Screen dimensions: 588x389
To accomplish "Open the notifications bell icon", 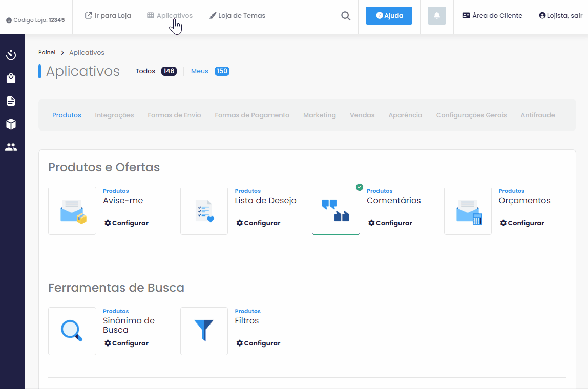I will click(x=437, y=16).
